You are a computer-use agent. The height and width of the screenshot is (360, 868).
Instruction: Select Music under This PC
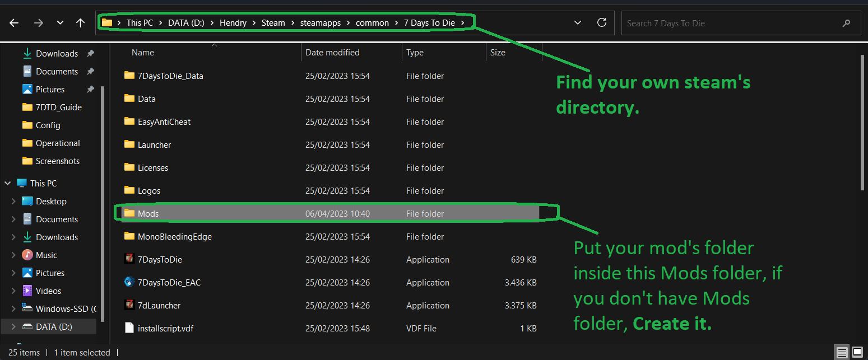pyautogui.click(x=47, y=255)
